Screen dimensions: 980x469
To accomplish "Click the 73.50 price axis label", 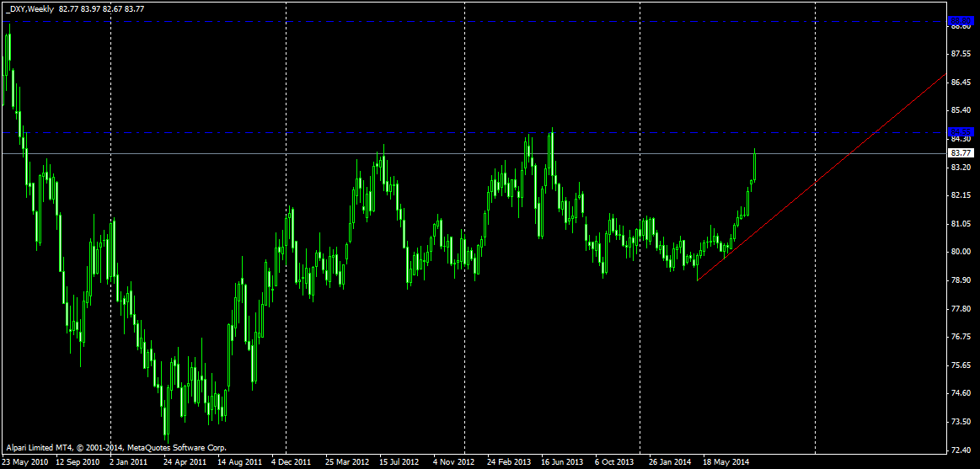I will click(960, 422).
